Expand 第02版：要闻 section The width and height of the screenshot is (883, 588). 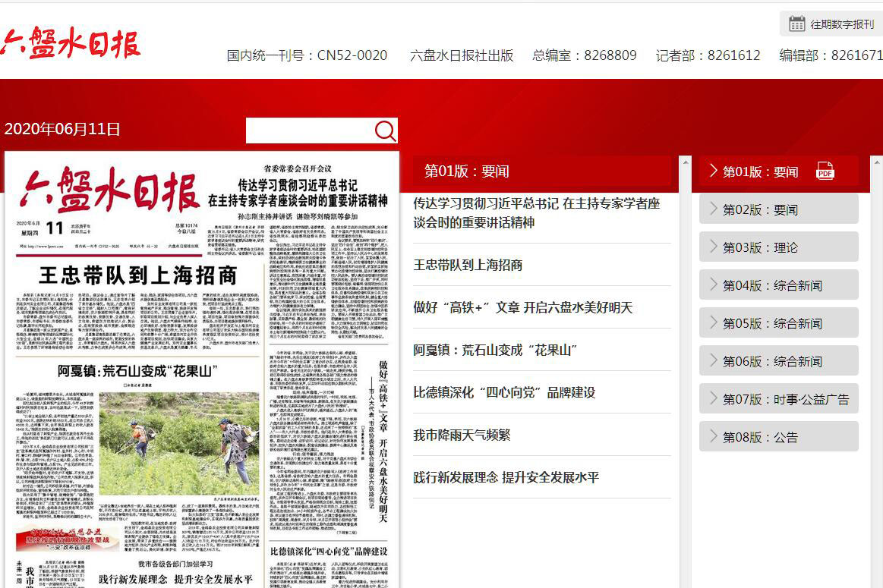click(x=778, y=209)
